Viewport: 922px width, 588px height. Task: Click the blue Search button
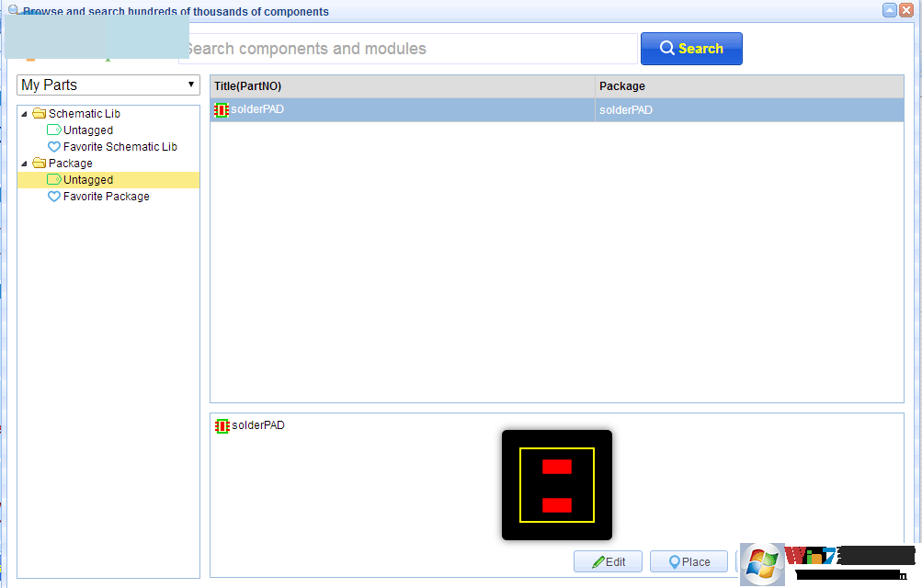click(691, 49)
